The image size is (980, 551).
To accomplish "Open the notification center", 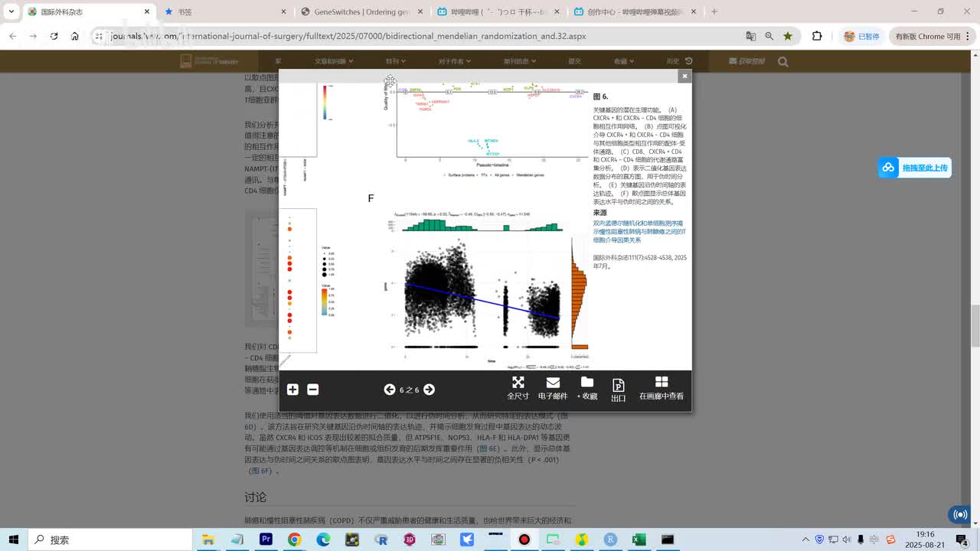I will (x=962, y=540).
